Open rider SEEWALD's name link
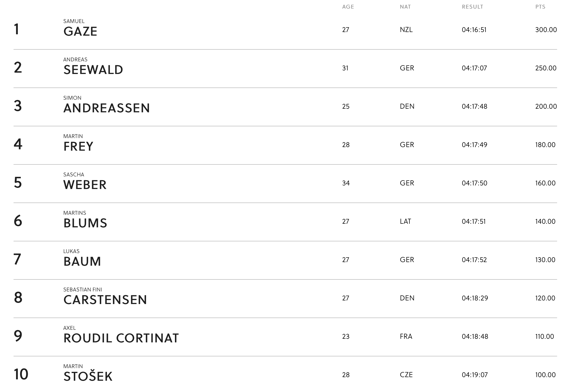 [x=93, y=70]
